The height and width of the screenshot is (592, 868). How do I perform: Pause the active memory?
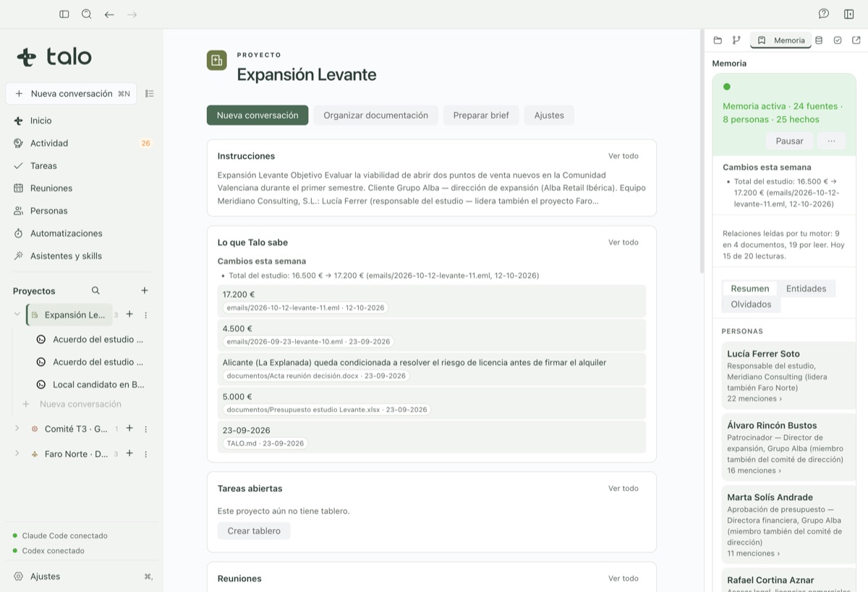point(789,141)
